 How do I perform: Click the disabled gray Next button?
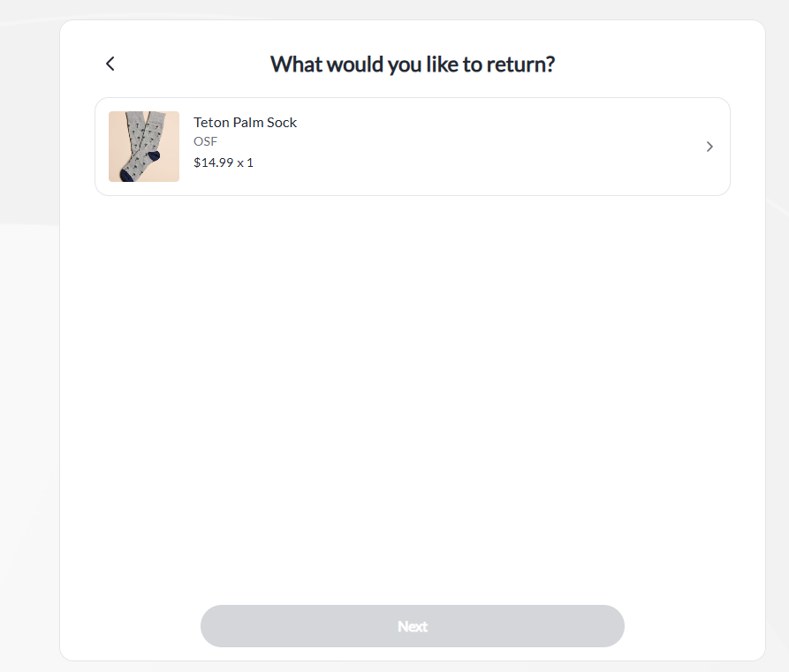(412, 626)
